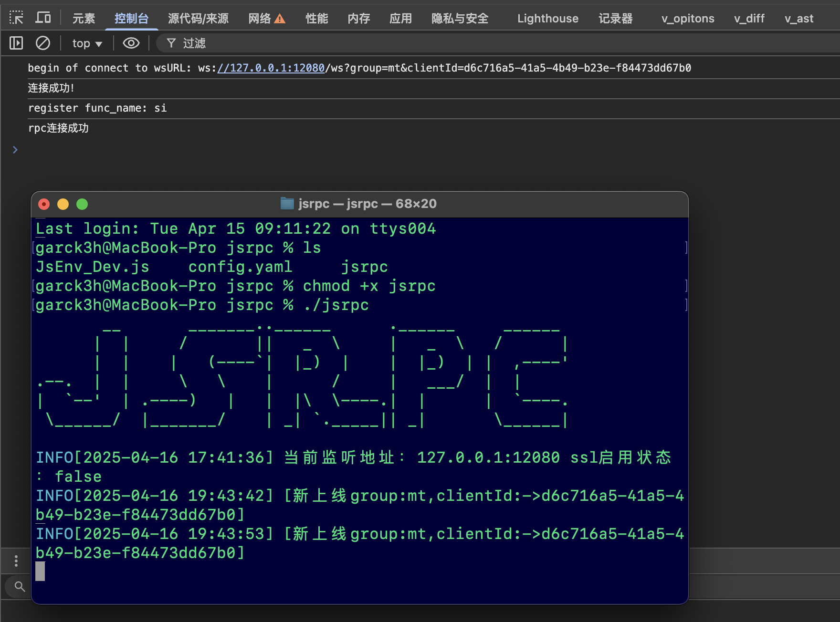Follow the 127.0.0.1:12080 link in console
840x622 pixels.
tap(271, 68)
